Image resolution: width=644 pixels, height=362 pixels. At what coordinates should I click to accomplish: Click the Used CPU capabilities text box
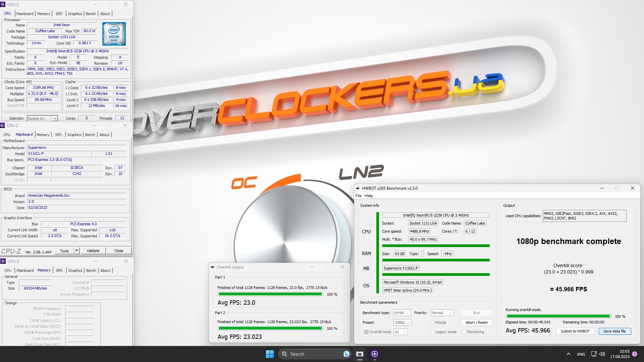click(x=584, y=216)
